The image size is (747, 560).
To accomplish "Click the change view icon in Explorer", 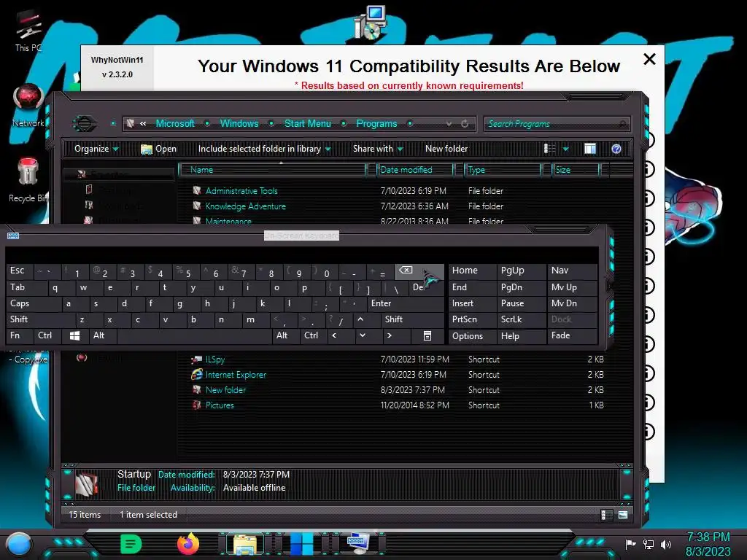I will tap(550, 149).
